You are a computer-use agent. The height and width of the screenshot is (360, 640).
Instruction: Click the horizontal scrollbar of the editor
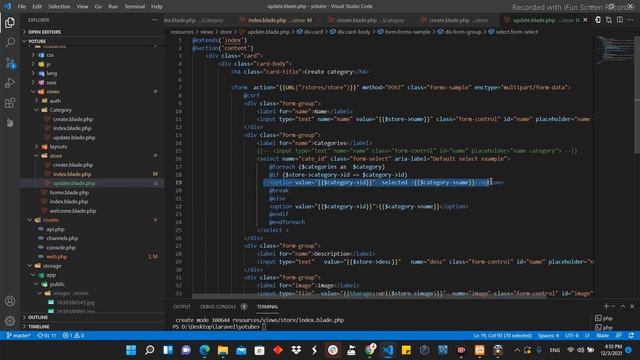coord(369,296)
